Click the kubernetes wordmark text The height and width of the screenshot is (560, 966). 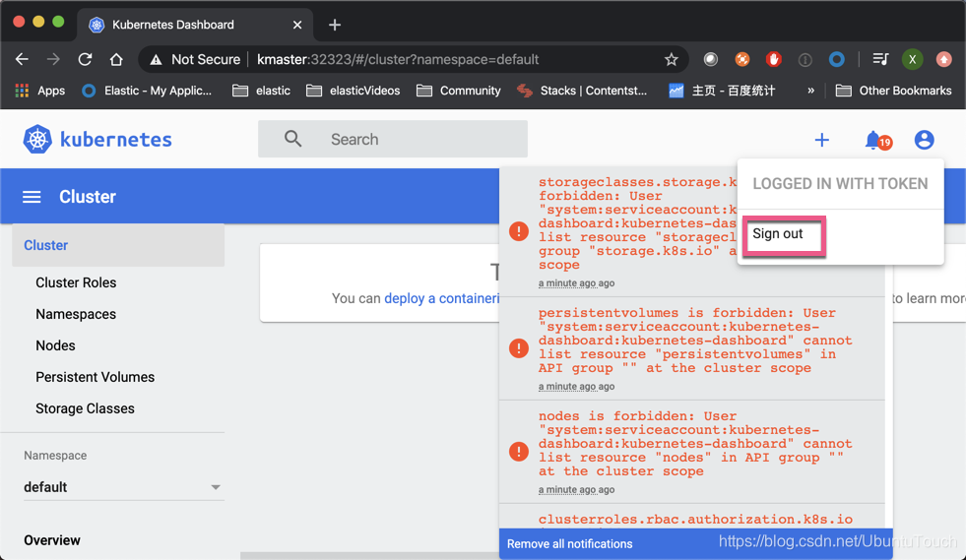pyautogui.click(x=116, y=139)
